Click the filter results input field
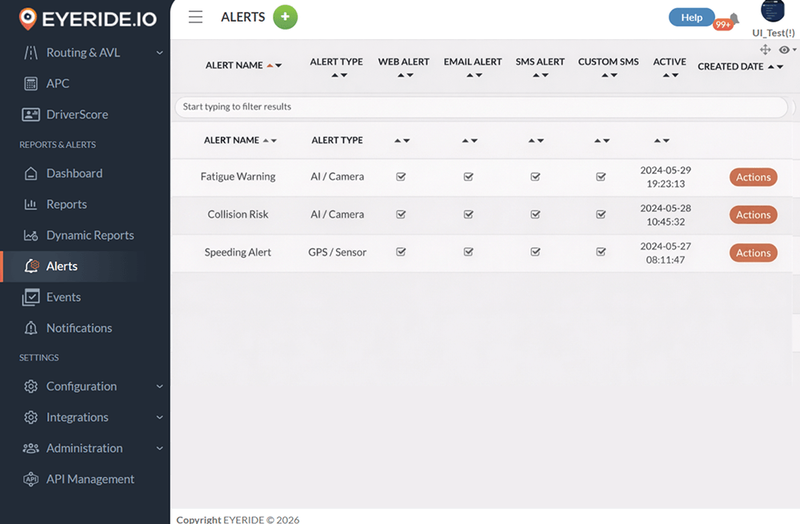This screenshot has width=800, height=524. pyautogui.click(x=481, y=107)
